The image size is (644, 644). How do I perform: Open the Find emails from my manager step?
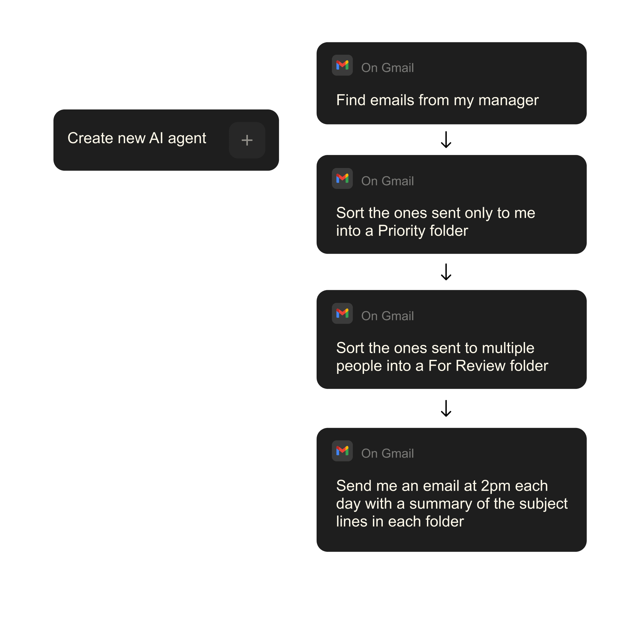click(x=451, y=83)
